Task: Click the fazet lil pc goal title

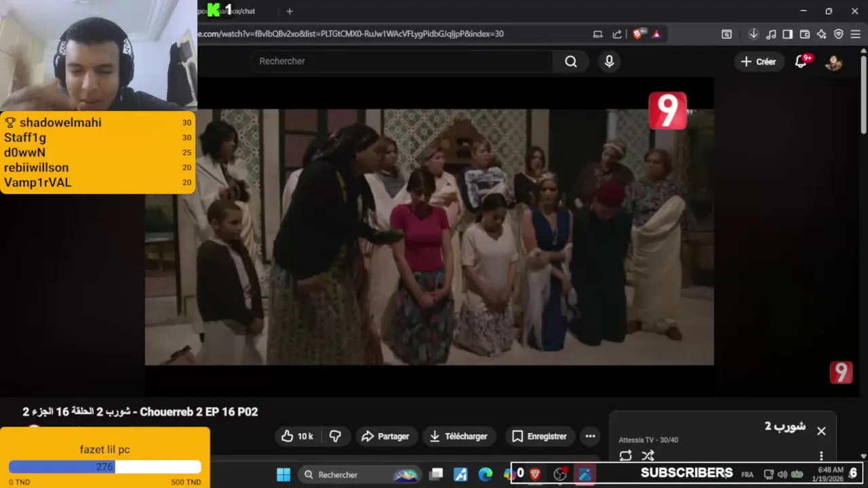Action: [x=104, y=449]
